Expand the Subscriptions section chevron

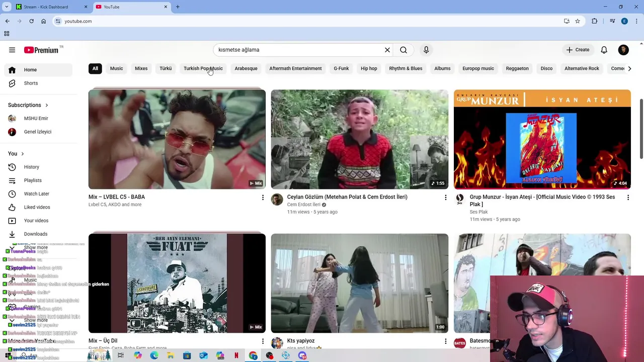pyautogui.click(x=47, y=105)
